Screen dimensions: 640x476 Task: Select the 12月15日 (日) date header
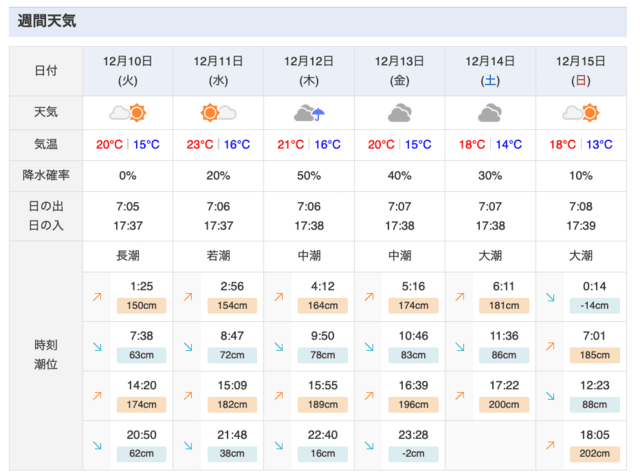[581, 71]
